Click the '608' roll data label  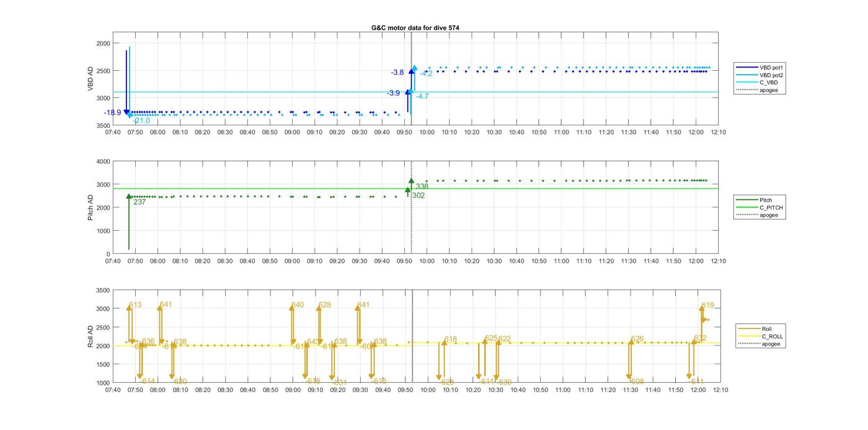pos(637,382)
